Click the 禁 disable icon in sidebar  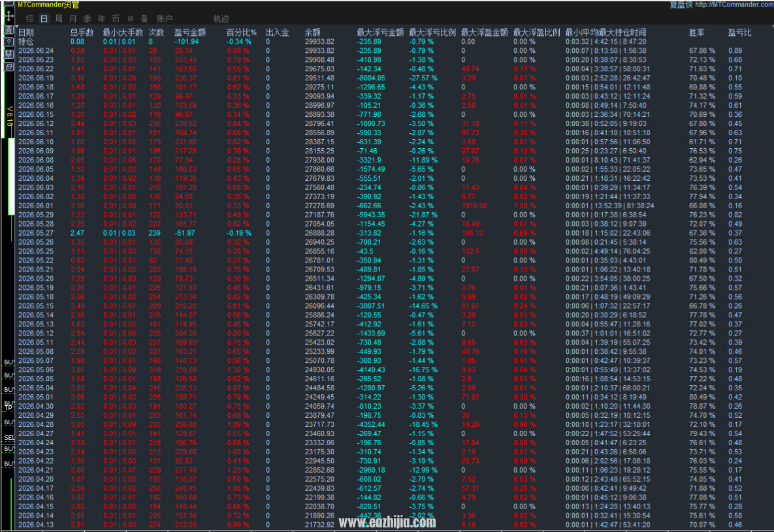(8, 54)
